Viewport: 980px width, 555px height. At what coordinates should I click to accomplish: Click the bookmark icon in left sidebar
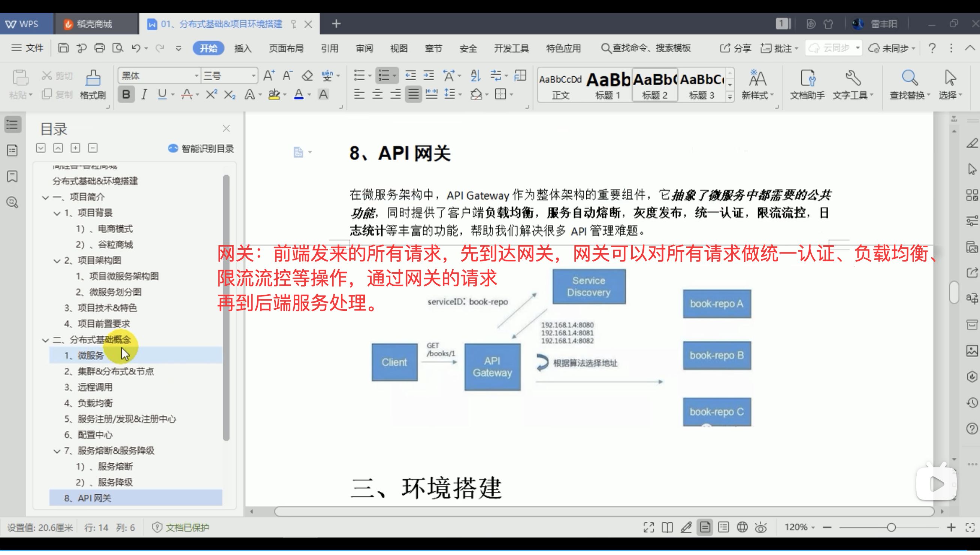pyautogui.click(x=12, y=177)
